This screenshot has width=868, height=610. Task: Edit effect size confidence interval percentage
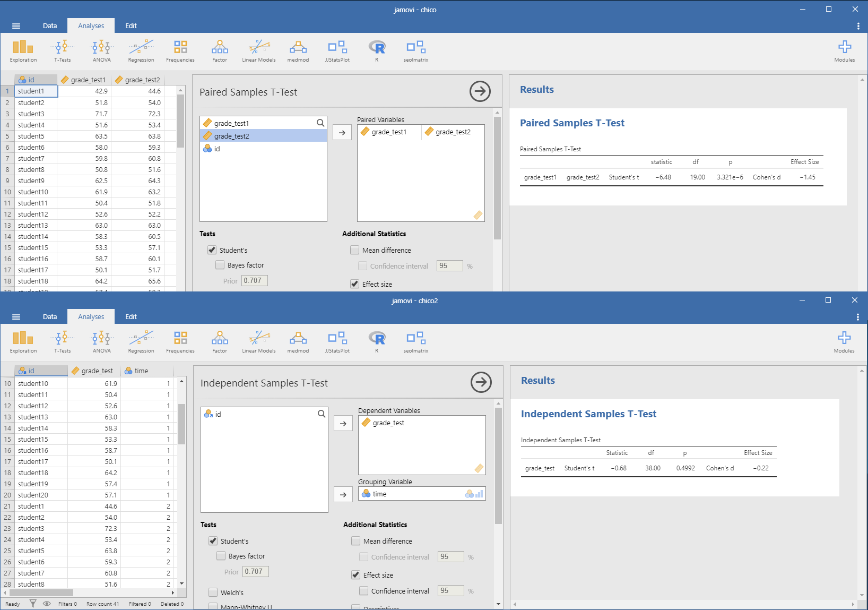tap(451, 590)
